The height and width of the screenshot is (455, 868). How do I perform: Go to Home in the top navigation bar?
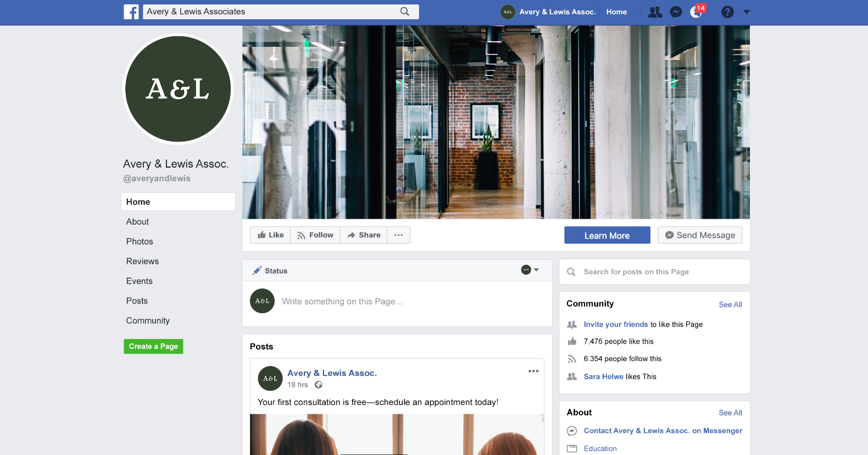[616, 12]
